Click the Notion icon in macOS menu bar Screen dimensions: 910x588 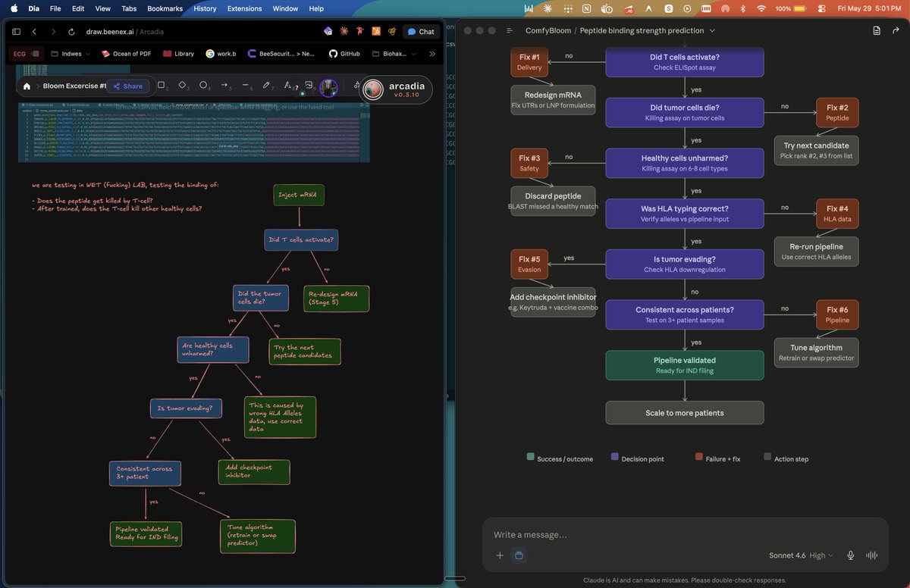coord(586,8)
